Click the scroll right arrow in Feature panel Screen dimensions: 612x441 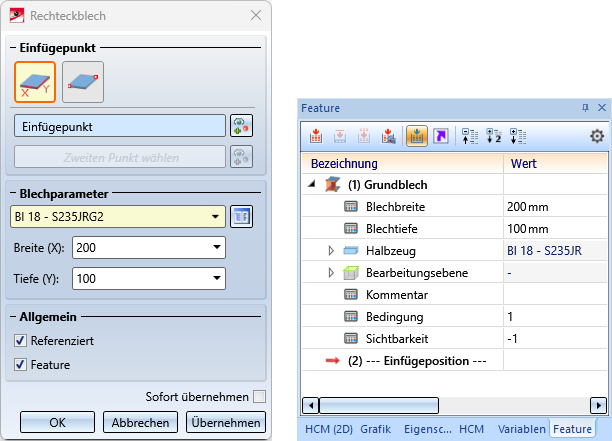pos(598,405)
